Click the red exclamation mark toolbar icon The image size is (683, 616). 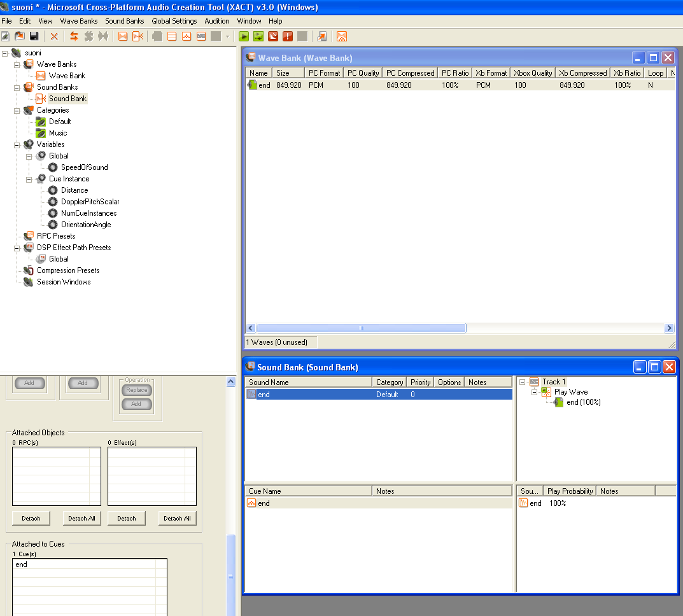(288, 36)
